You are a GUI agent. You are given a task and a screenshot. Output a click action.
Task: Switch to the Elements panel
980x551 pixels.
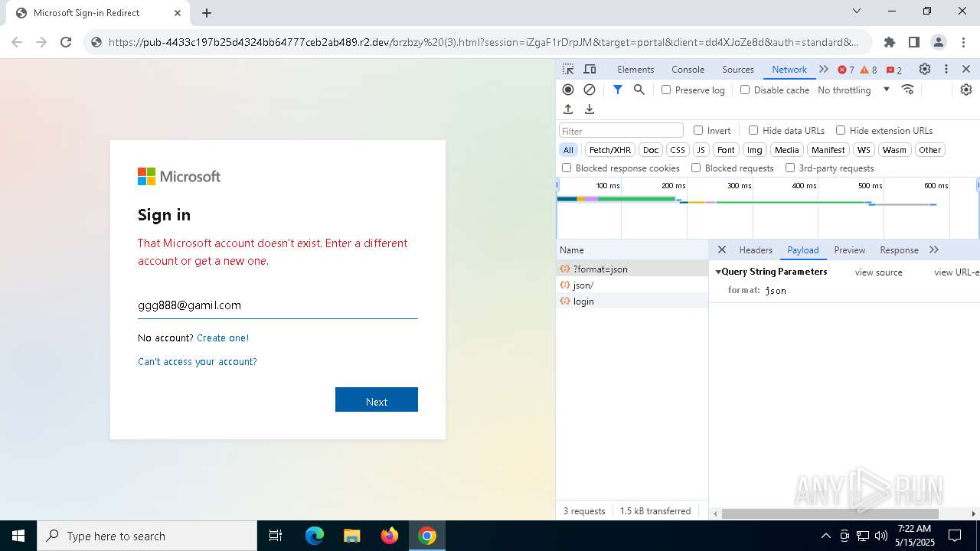(635, 69)
